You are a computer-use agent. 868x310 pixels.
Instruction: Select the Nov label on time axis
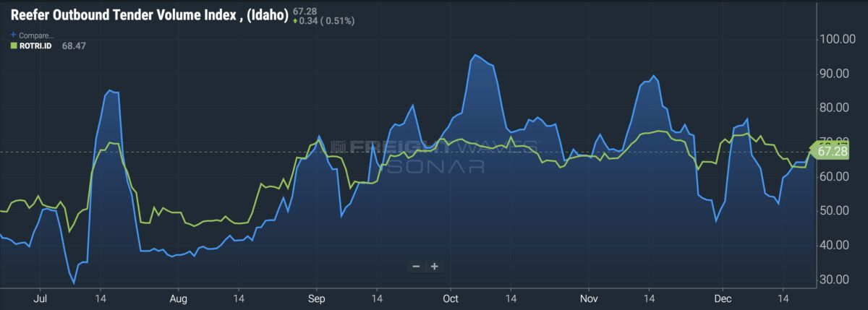(x=589, y=298)
